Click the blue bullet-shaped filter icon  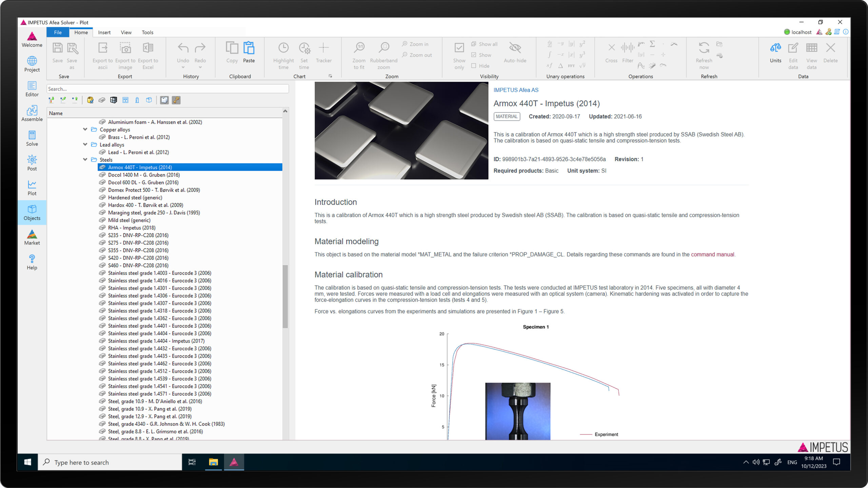pos(137,100)
